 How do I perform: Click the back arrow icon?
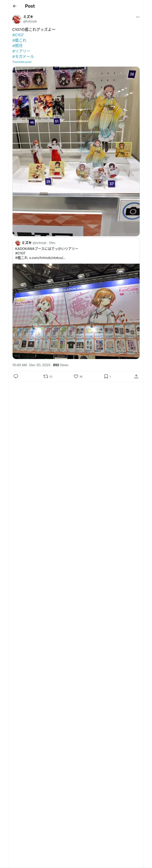(15, 6)
